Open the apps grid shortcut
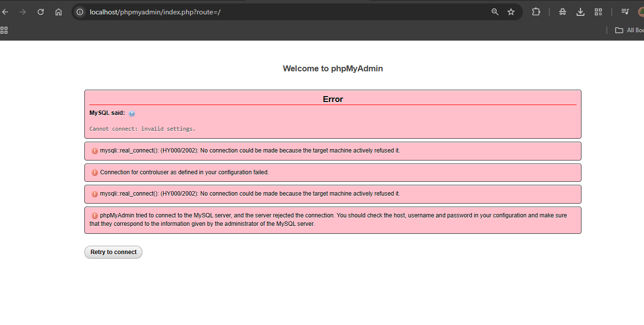 [4, 30]
